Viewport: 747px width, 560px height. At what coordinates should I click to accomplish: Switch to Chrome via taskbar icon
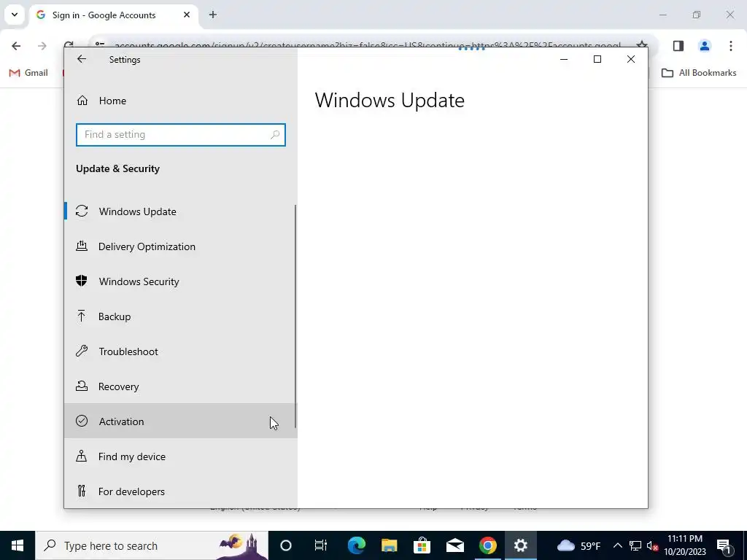click(x=488, y=545)
